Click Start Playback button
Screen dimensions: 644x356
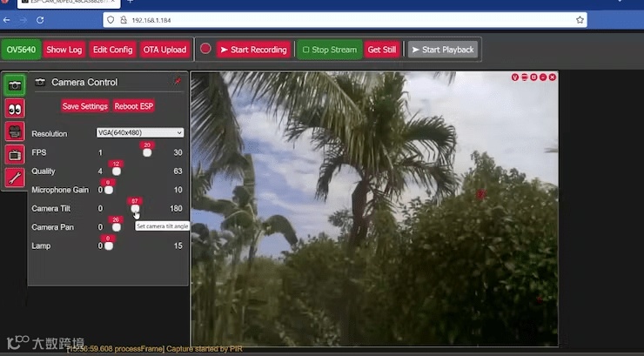tap(443, 50)
